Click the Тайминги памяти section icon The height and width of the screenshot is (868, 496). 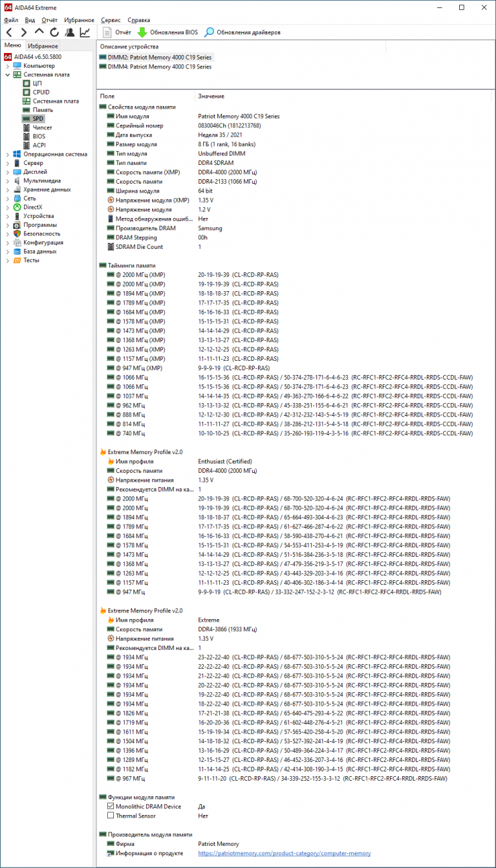tap(103, 266)
